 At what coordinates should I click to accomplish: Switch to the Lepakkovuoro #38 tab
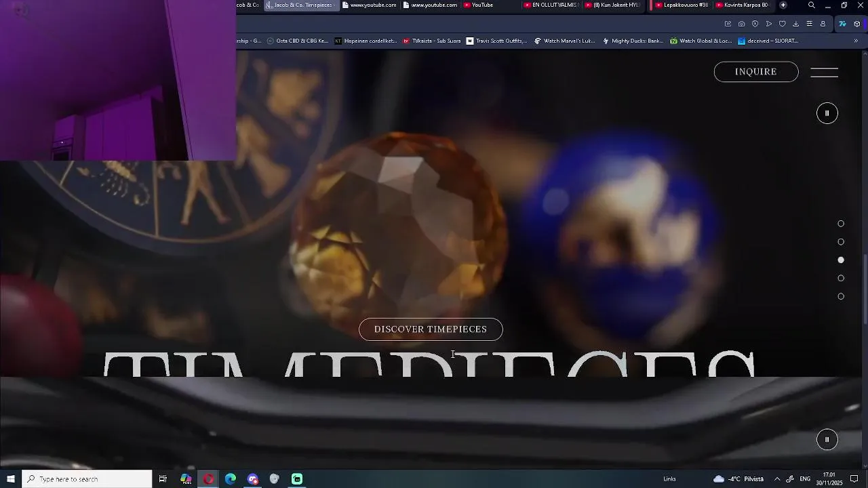(681, 5)
